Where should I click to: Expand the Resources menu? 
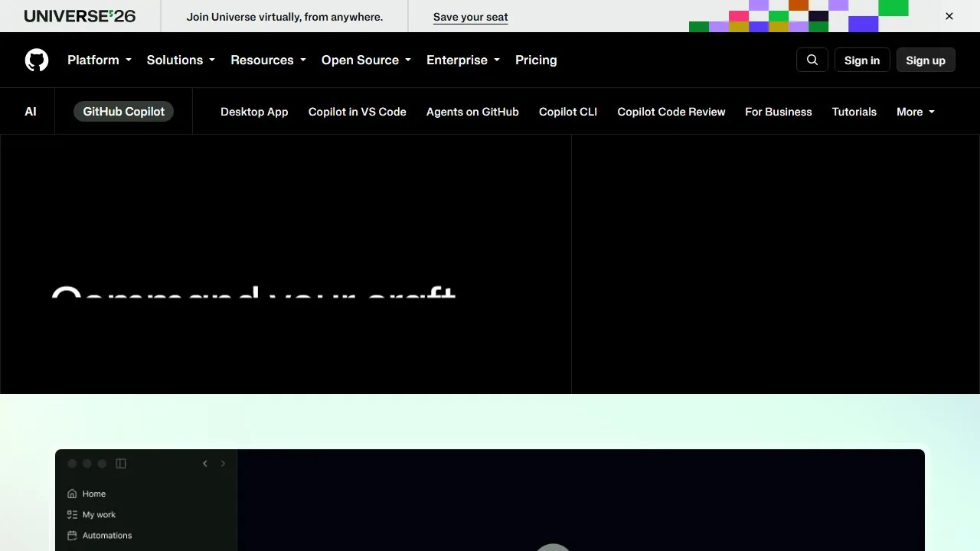point(268,60)
